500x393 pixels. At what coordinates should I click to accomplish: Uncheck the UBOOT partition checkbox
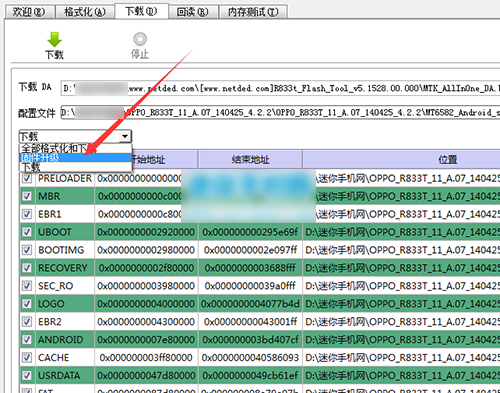[x=27, y=232]
